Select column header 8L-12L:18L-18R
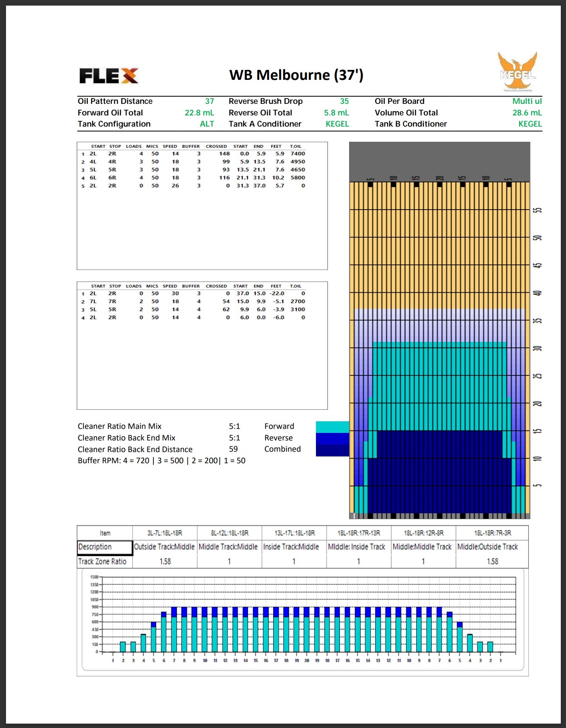Viewport: 566px width, 728px height. pos(230,533)
